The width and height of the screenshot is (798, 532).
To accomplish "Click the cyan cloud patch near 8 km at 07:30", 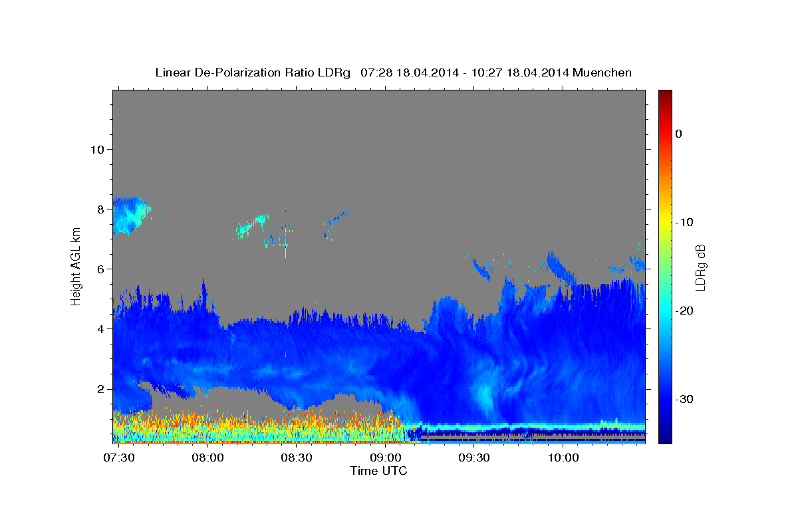I will pyautogui.click(x=130, y=215).
